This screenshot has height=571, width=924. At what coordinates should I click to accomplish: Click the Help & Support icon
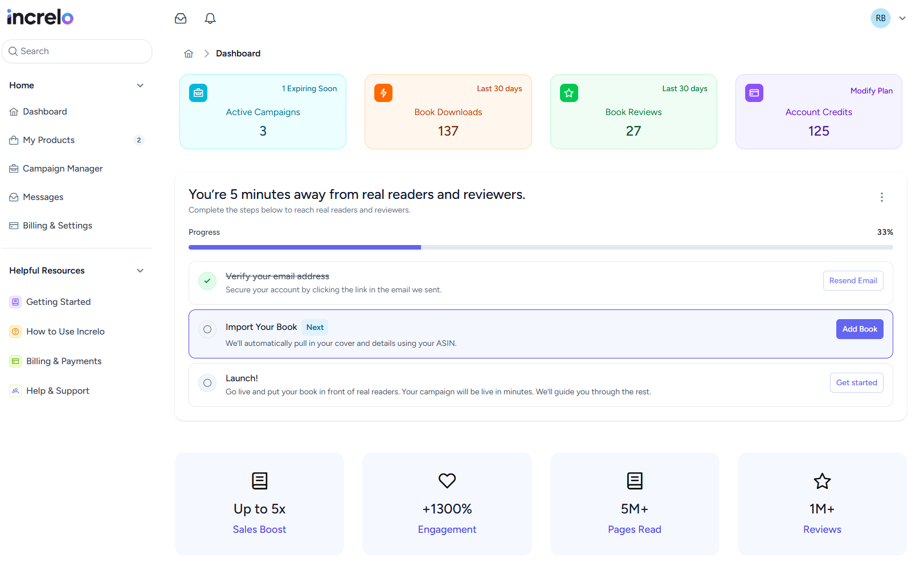(15, 390)
